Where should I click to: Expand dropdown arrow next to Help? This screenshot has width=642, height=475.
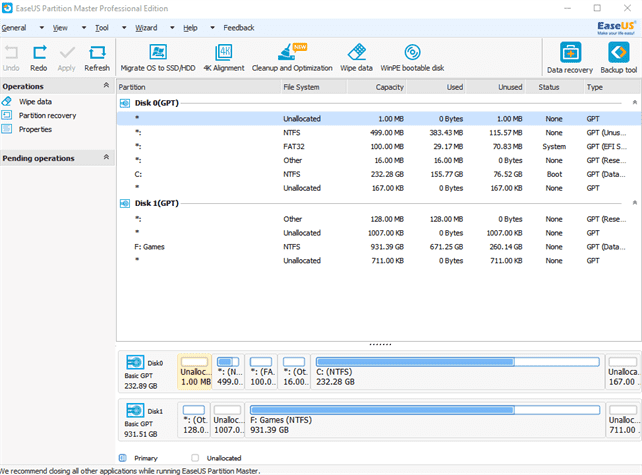pos(212,28)
